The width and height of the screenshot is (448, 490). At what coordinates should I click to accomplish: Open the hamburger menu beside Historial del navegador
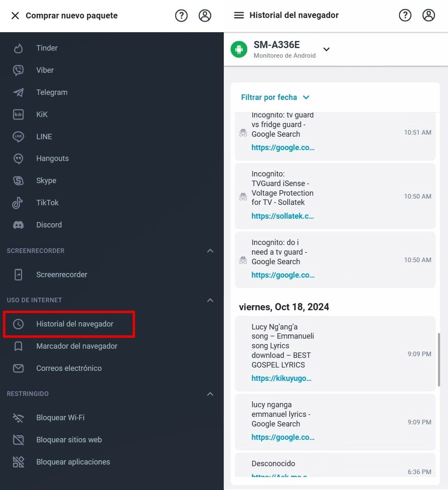coord(239,15)
